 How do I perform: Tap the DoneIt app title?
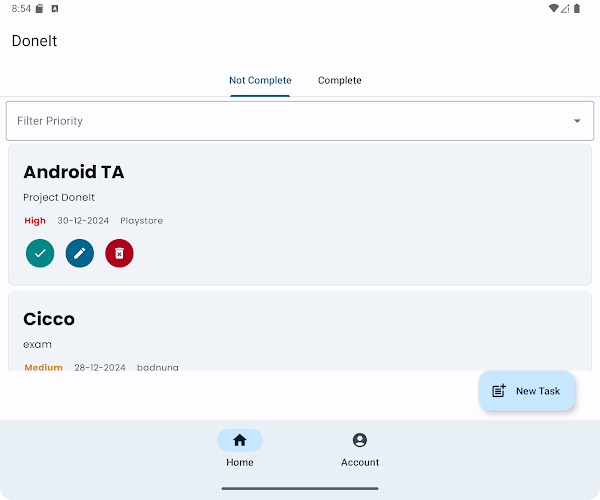point(34,41)
